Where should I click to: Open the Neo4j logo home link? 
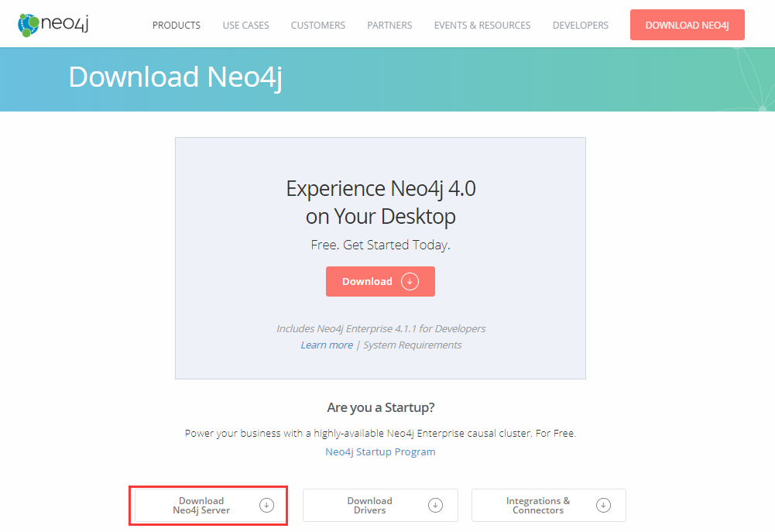tap(53, 25)
